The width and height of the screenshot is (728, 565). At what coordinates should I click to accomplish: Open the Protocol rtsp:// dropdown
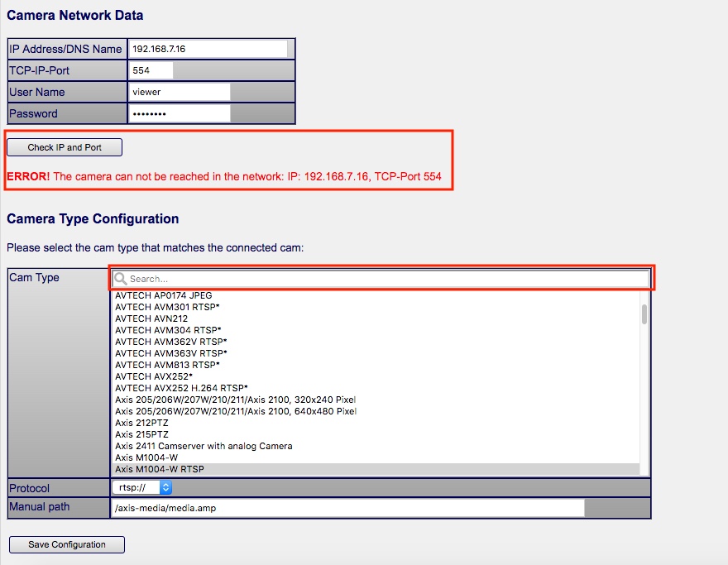pos(141,488)
